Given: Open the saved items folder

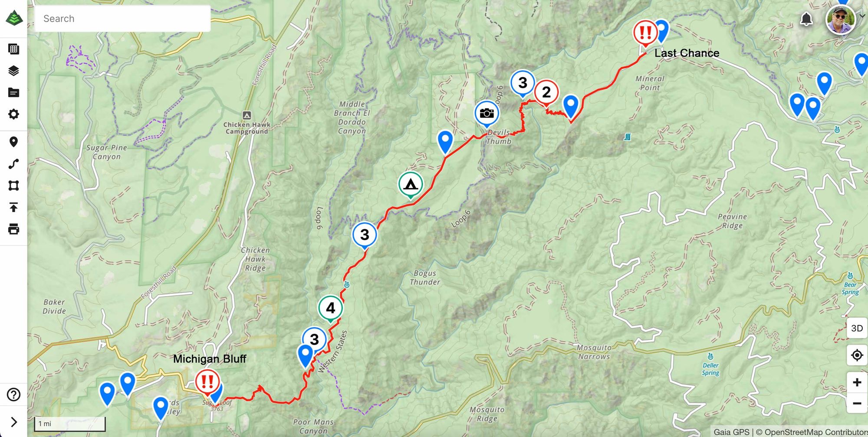Looking at the screenshot, I should (13, 92).
